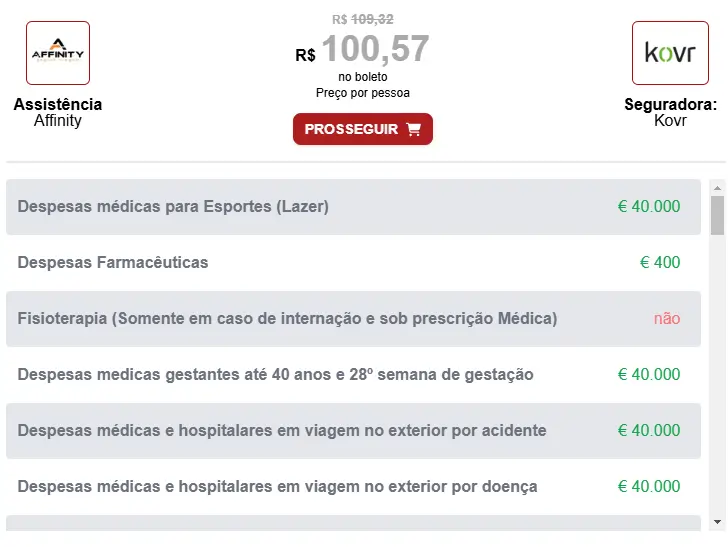Click the crossed-out R$ 109,32 price
This screenshot has width=728, height=547.
point(363,20)
